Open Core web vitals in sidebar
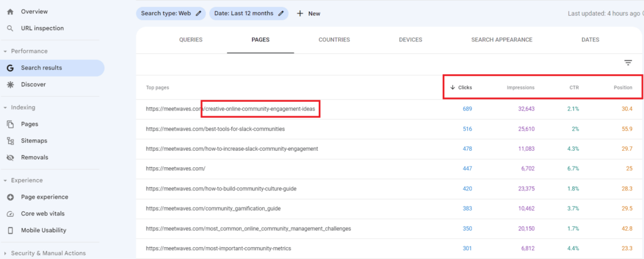Screen dimensions: 644x259 (43, 214)
